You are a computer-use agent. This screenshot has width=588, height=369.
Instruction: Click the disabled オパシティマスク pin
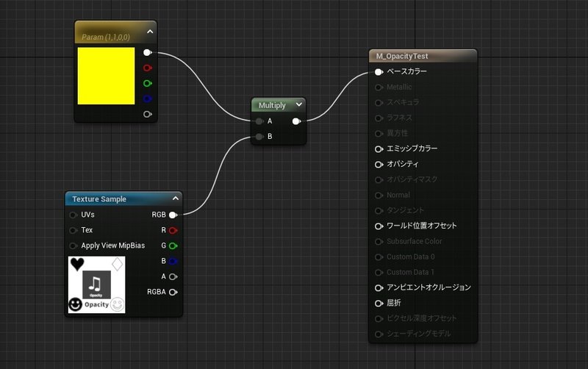coord(379,179)
